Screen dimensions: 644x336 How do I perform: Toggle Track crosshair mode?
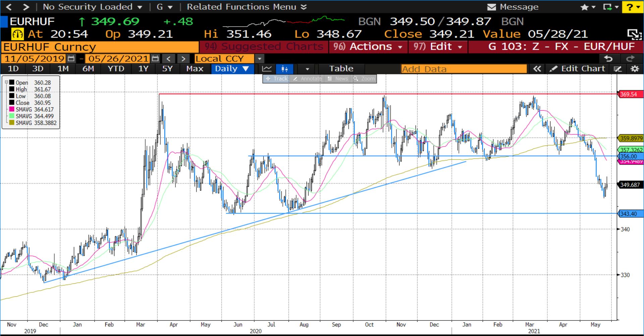[x=277, y=79]
